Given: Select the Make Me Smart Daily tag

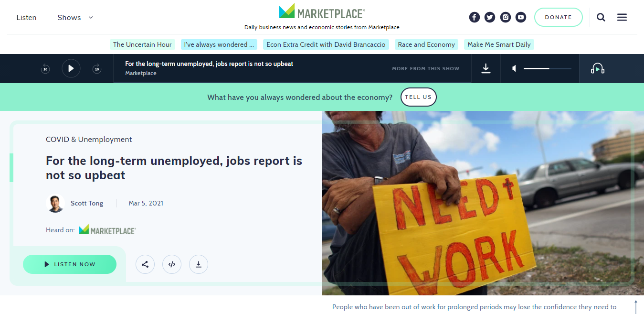Looking at the screenshot, I should click(x=499, y=44).
